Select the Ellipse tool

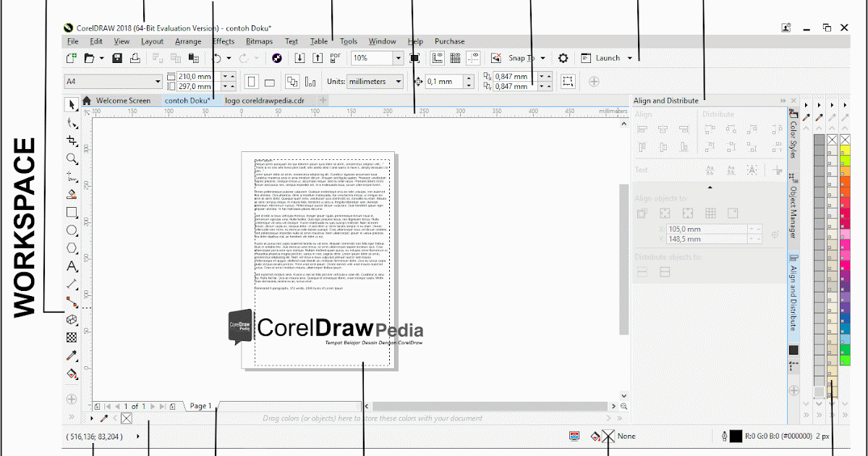coord(72,230)
